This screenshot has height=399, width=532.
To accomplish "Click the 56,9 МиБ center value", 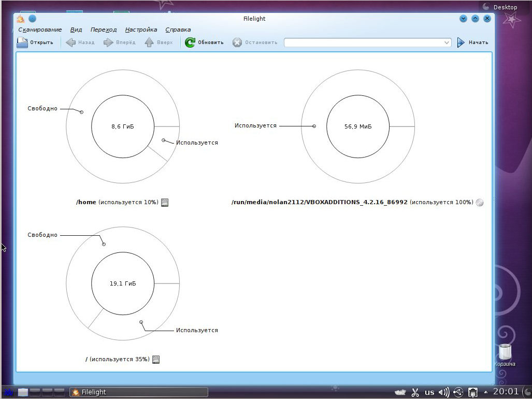I will [x=358, y=126].
